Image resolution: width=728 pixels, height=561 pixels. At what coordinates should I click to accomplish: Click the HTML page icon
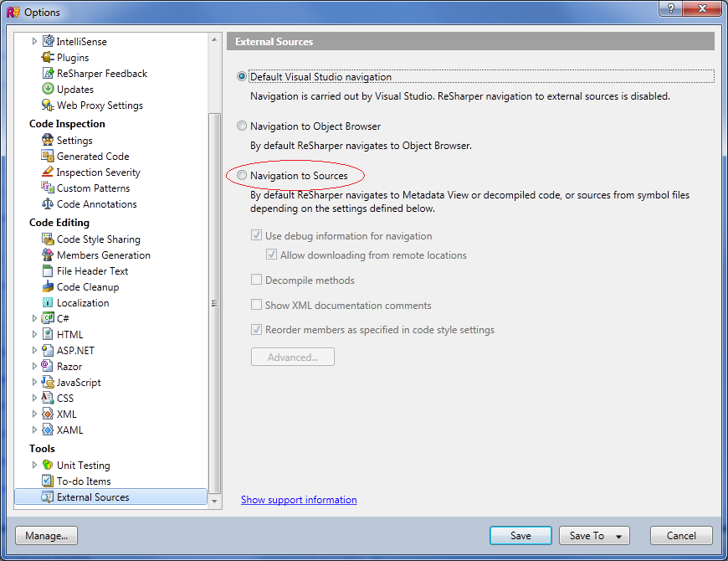tap(48, 334)
